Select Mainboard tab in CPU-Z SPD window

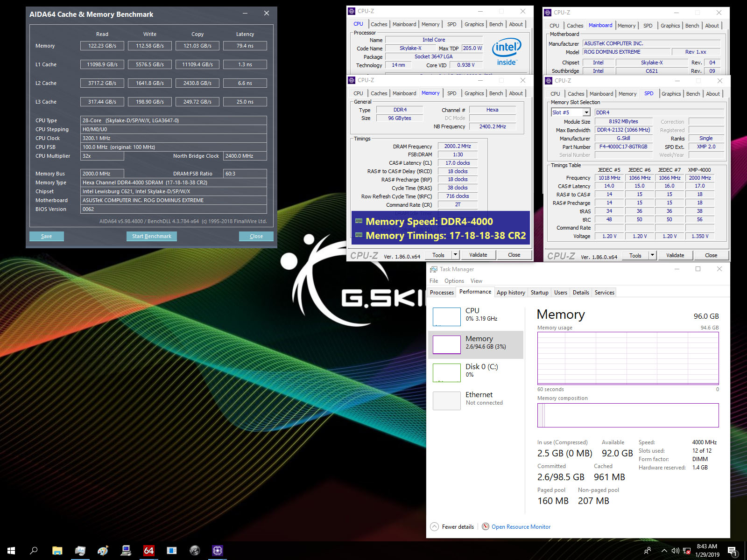pyautogui.click(x=601, y=94)
